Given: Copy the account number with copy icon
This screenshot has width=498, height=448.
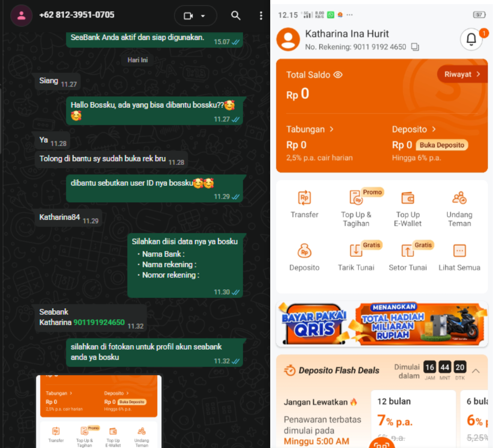Looking at the screenshot, I should (x=415, y=47).
